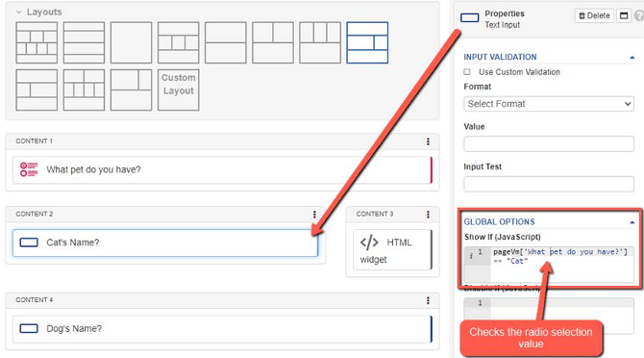Select the 'What pet do you have?' field

[222, 169]
